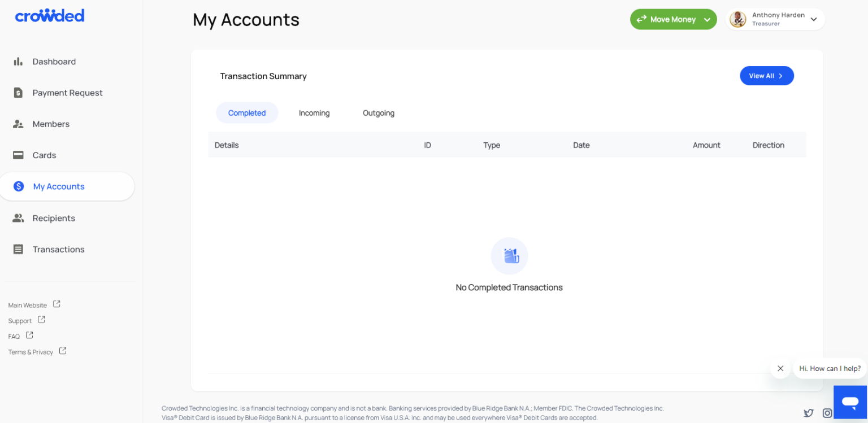Open the Dashboard panel
The width and height of the screenshot is (868, 423).
[18, 62]
